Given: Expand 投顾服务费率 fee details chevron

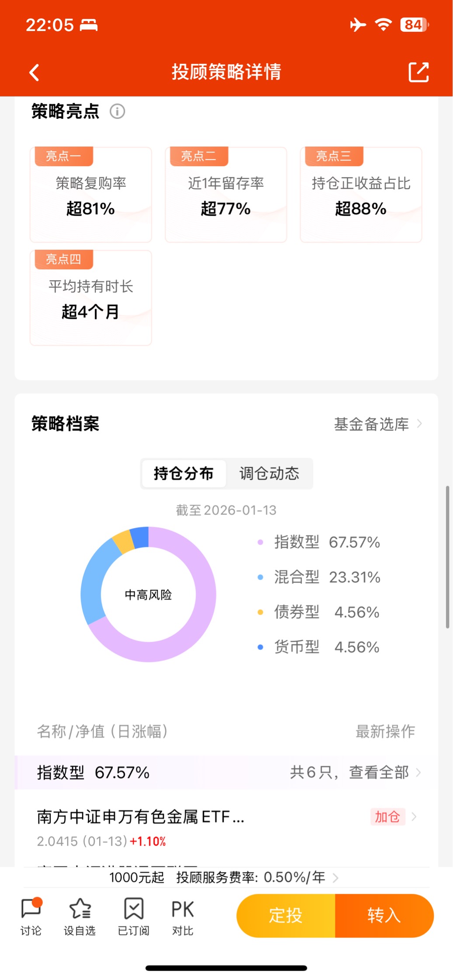Looking at the screenshot, I should (335, 878).
